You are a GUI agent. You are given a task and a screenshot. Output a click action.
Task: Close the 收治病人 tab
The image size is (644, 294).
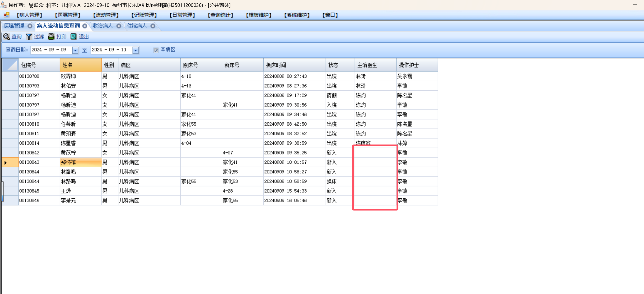tap(119, 26)
